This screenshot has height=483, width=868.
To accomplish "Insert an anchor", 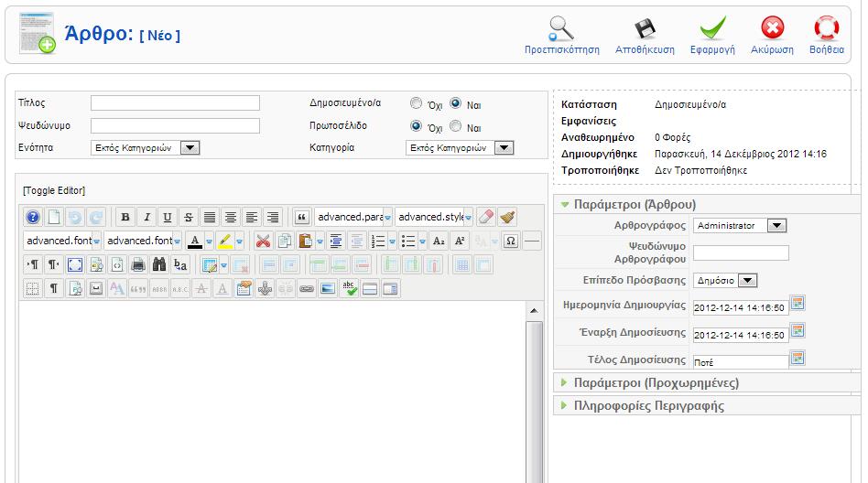I will click(x=265, y=288).
